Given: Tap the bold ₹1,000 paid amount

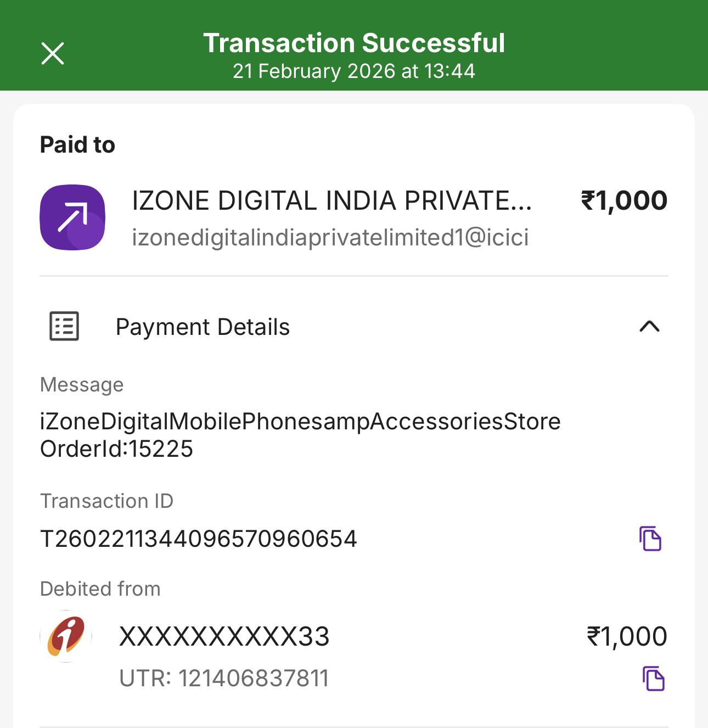Looking at the screenshot, I should (624, 200).
